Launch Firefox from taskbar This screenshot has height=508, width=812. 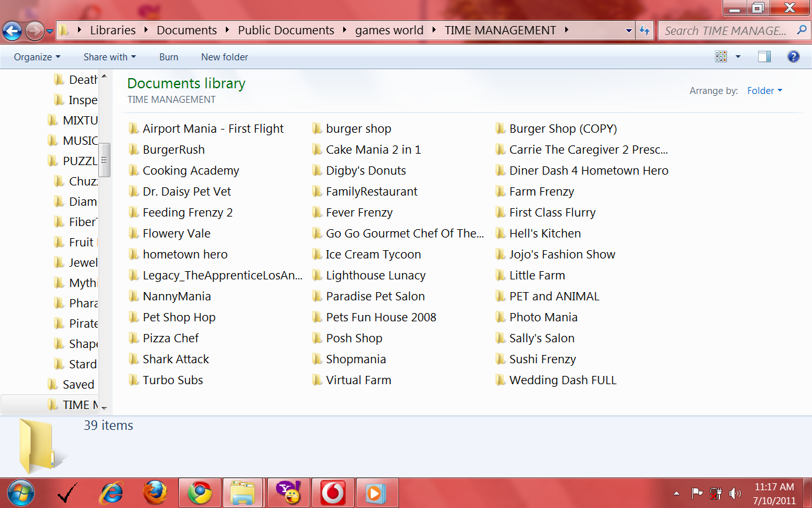155,493
